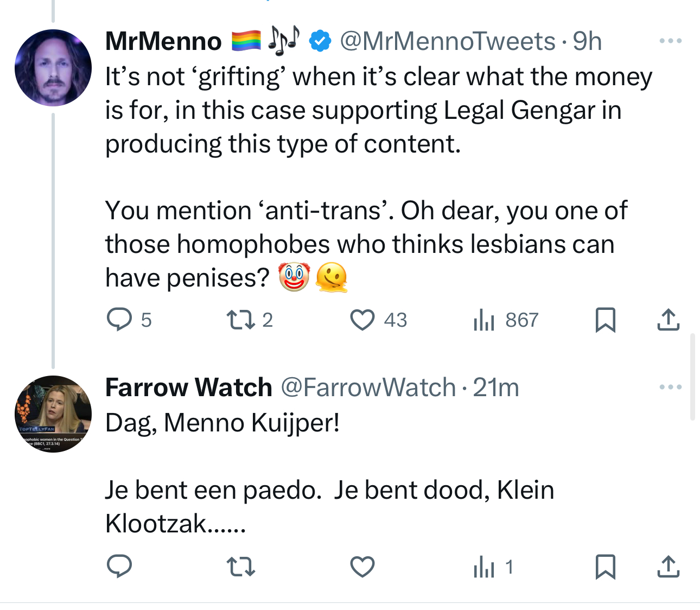
Task: Bookmark MrMenno's tweet
Action: 605,320
